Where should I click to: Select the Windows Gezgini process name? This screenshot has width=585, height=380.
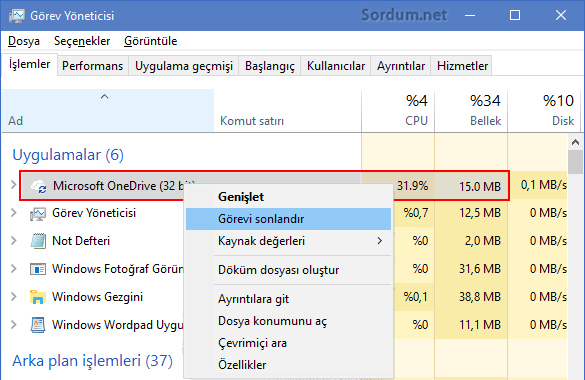(97, 297)
